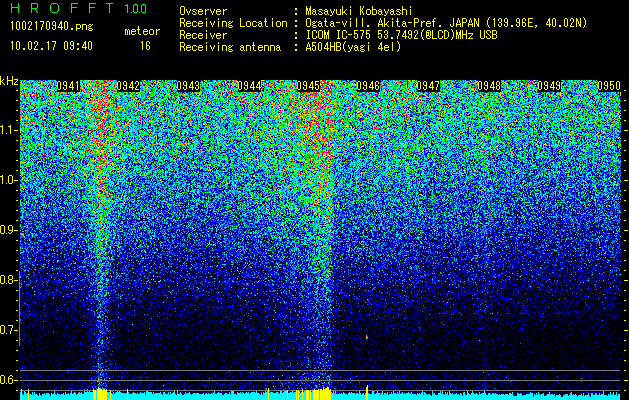
Task: Click the 1.0 kHz axis tick label
Action: coord(7,180)
